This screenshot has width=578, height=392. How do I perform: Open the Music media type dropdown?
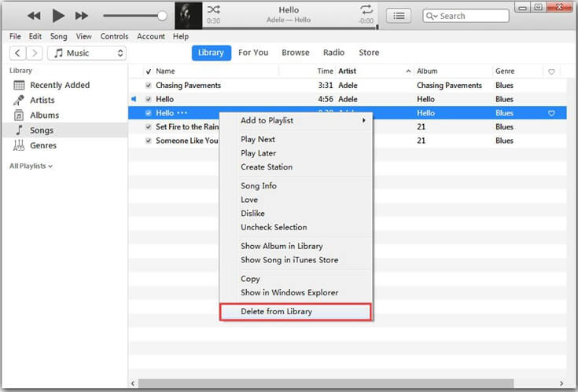[x=87, y=53]
